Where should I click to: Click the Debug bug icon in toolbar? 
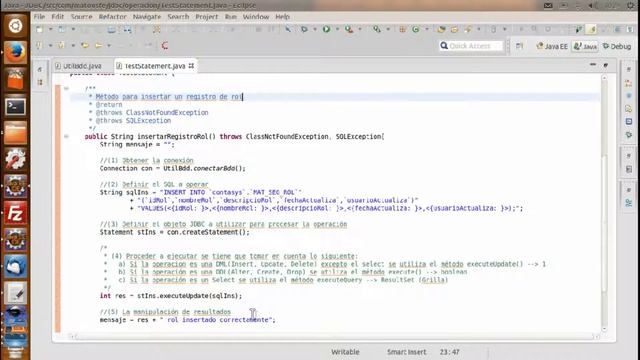(304, 29)
